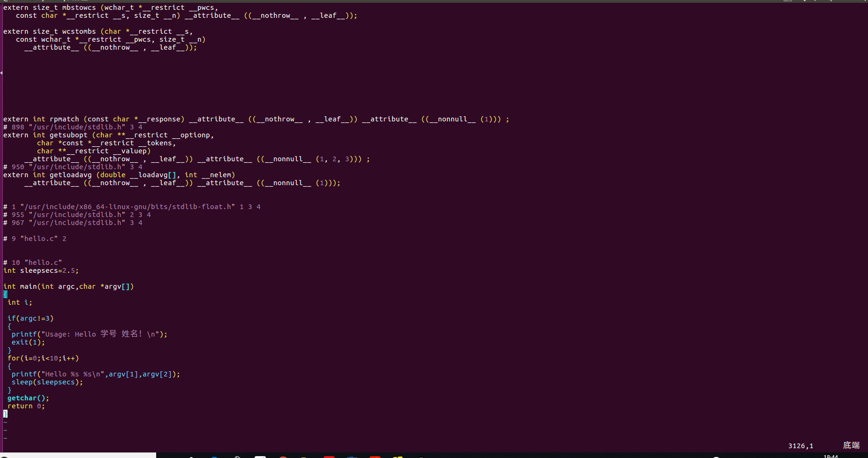868x458 pixels.
Task: Click the printf "Hello %s %s\n" line
Action: tap(96, 374)
